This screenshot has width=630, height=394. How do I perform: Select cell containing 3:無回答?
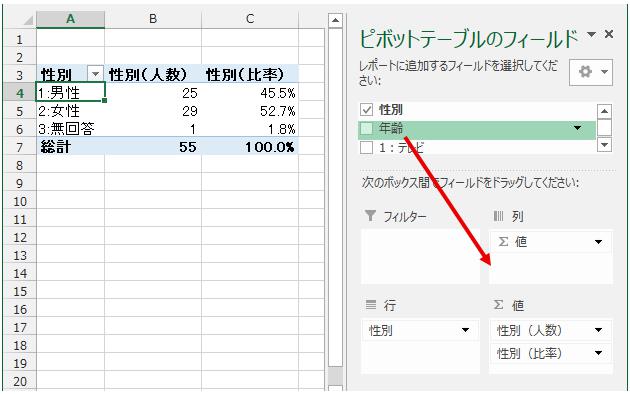click(x=70, y=129)
